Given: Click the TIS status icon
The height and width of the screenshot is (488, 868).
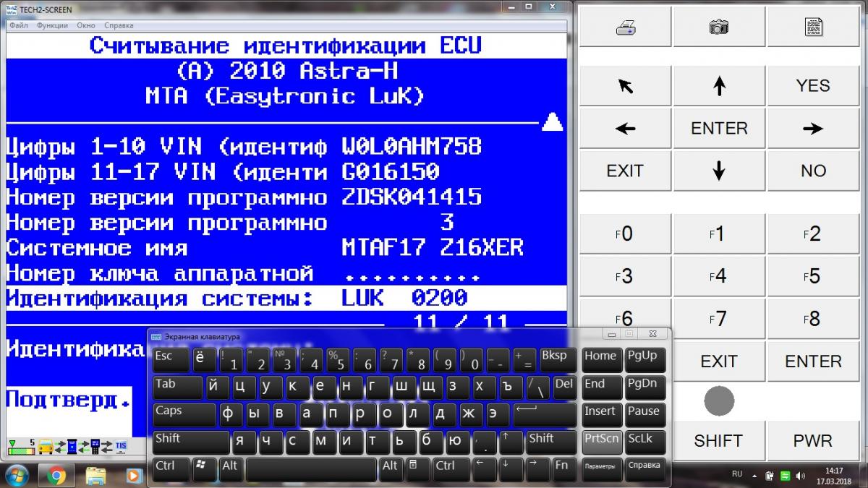Looking at the screenshot, I should click(120, 446).
